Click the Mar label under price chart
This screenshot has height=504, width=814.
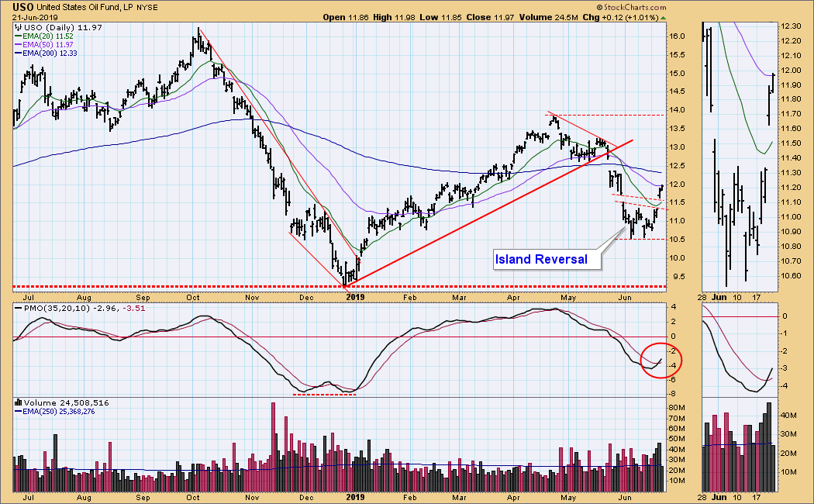click(459, 298)
